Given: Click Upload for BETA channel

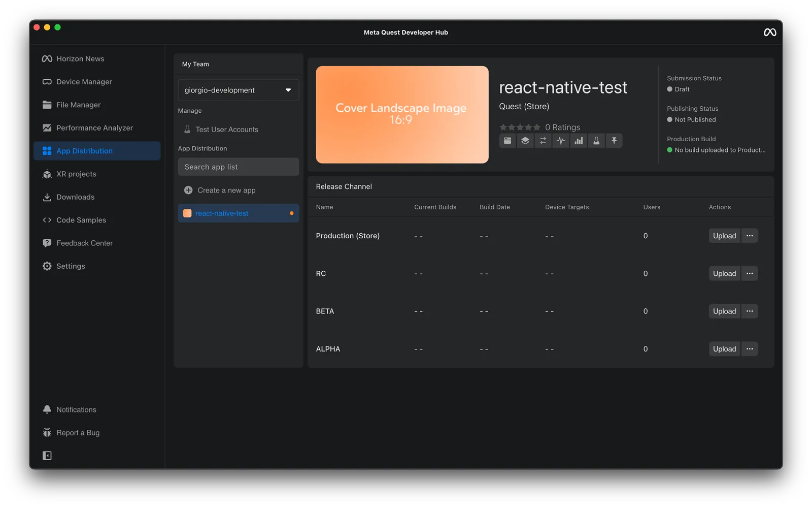Looking at the screenshot, I should pos(724,311).
